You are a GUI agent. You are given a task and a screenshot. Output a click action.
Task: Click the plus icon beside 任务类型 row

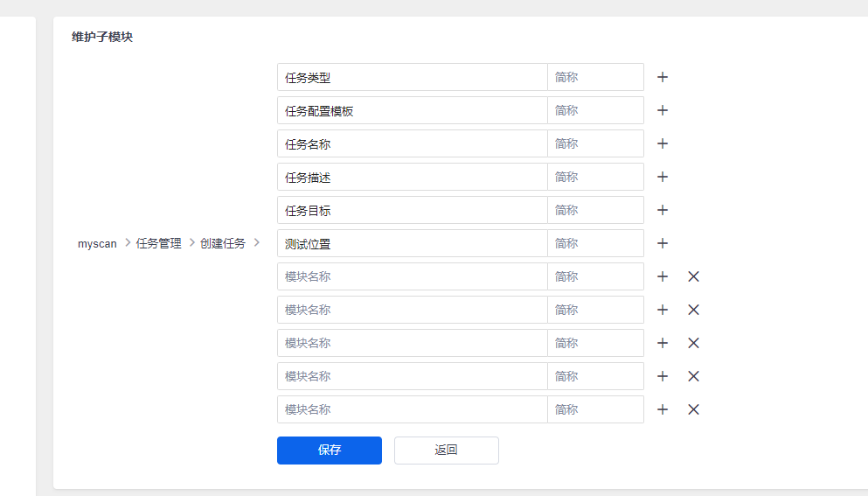tap(663, 77)
